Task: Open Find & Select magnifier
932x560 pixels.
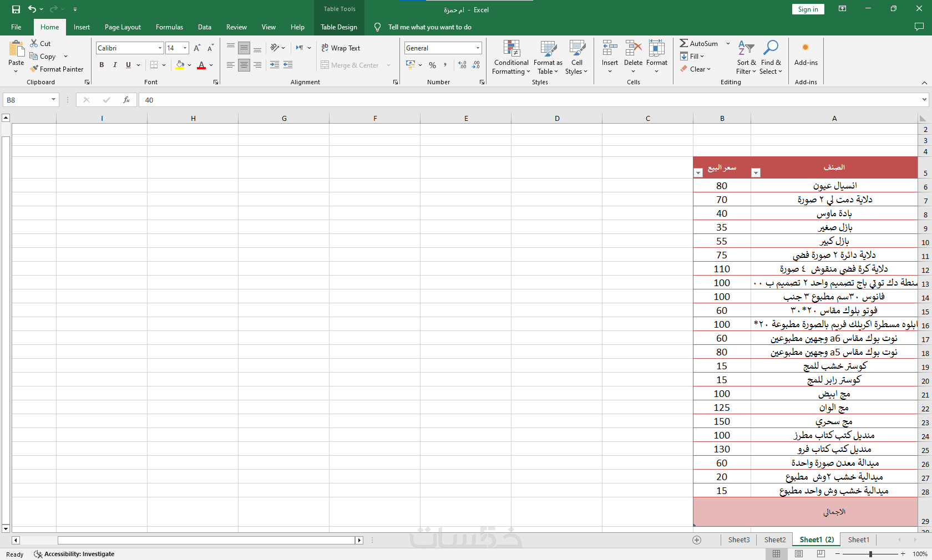Action: click(x=771, y=48)
